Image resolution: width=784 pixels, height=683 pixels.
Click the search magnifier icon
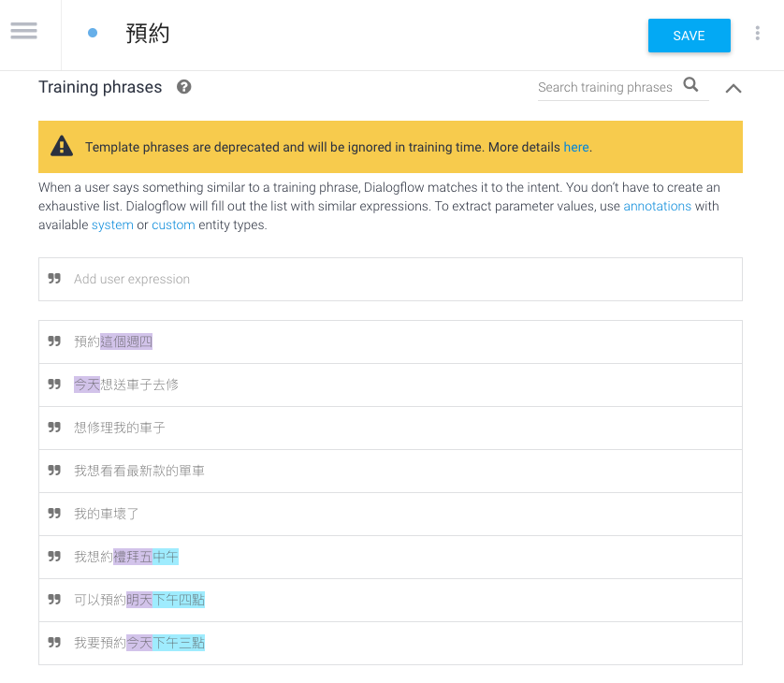(x=691, y=84)
